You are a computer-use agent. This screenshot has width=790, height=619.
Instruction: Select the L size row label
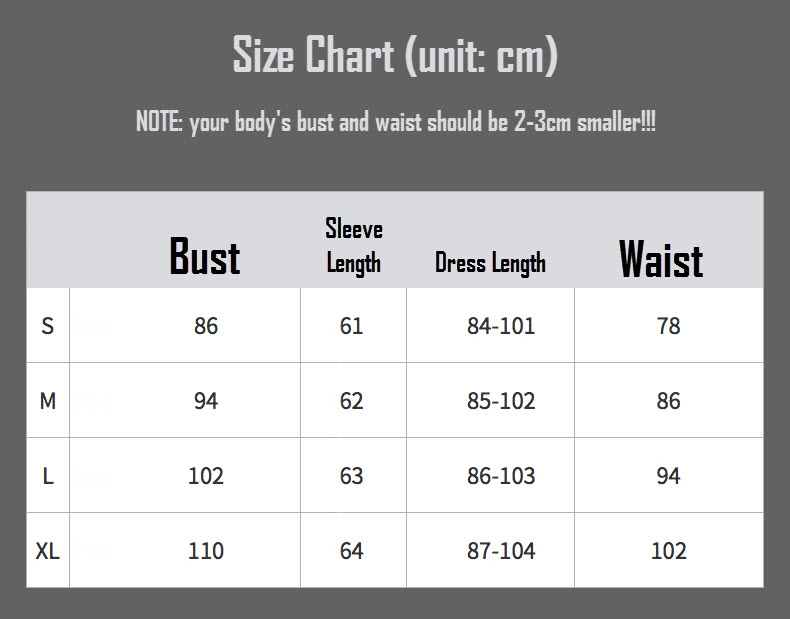pyautogui.click(x=47, y=476)
